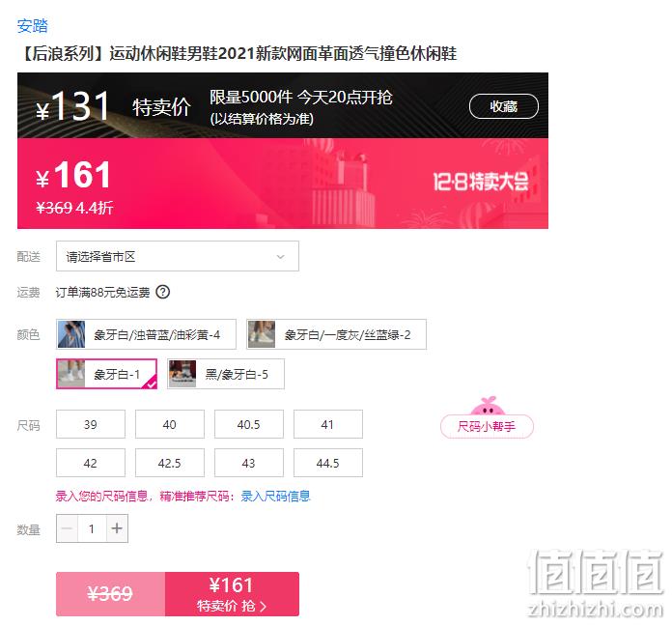Decrease quantity with the minus icon
This screenshot has width=672, height=626.
coord(67,528)
